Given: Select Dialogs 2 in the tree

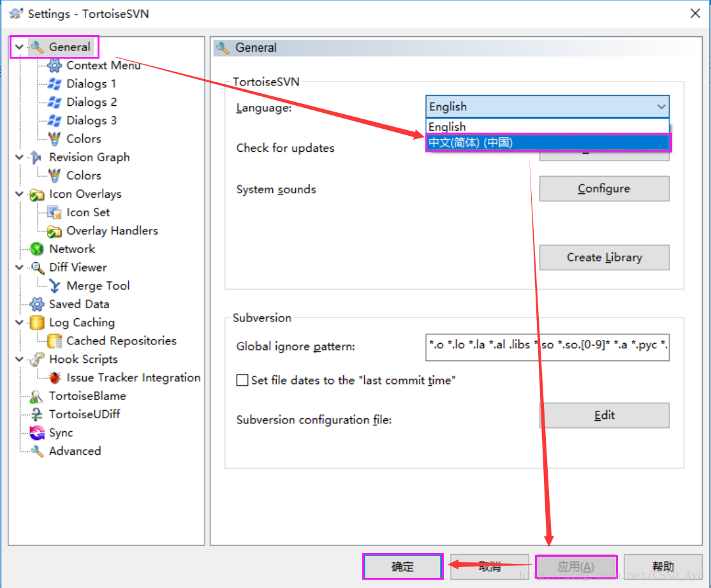Looking at the screenshot, I should [92, 102].
